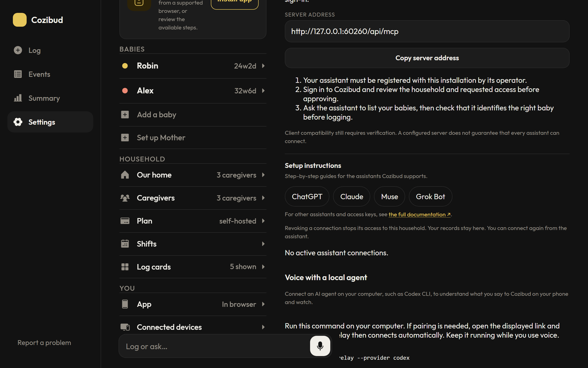The image size is (588, 368).
Task: Click Robin's age 24w2d
Action: [x=245, y=66]
